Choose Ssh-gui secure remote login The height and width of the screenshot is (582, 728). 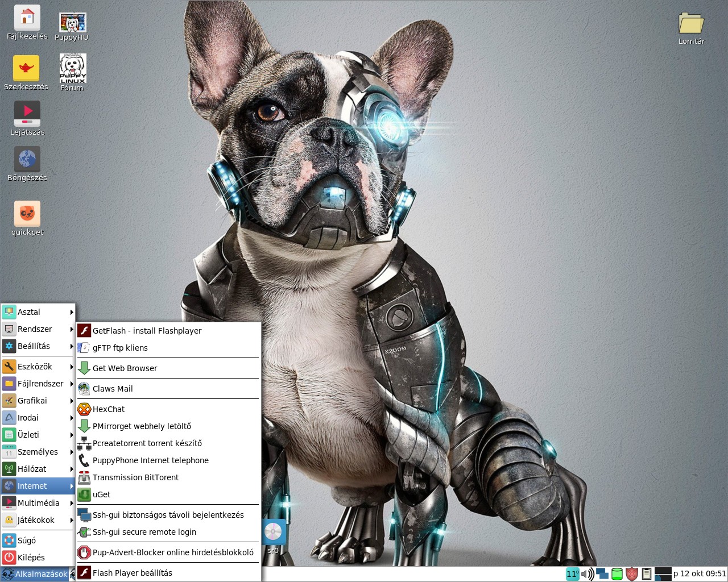pyautogui.click(x=169, y=532)
